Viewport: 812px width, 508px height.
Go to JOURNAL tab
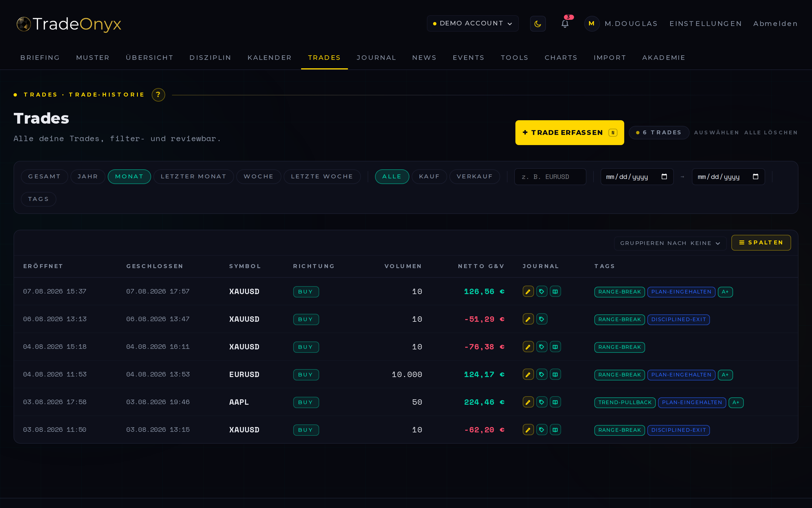pos(376,58)
